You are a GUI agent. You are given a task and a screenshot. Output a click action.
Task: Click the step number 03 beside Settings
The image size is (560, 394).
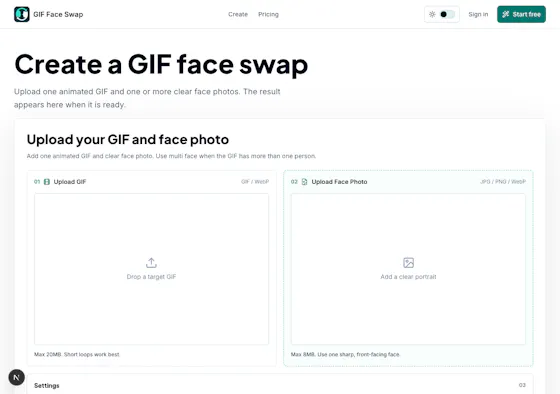[x=522, y=385]
